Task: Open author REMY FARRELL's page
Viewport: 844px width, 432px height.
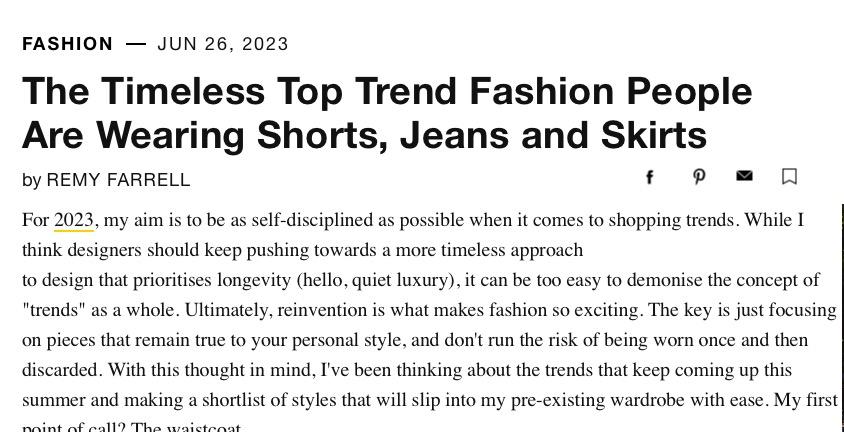Action: [118, 180]
